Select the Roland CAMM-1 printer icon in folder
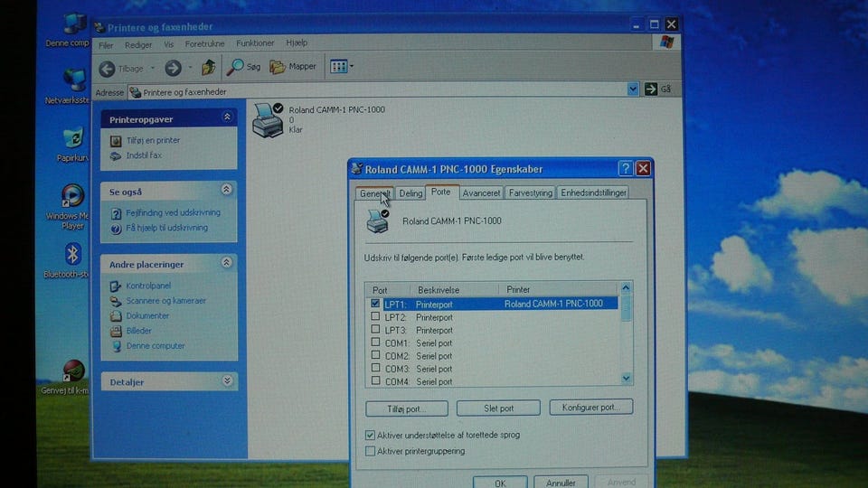Viewport: 868px width, 488px height. click(x=268, y=120)
